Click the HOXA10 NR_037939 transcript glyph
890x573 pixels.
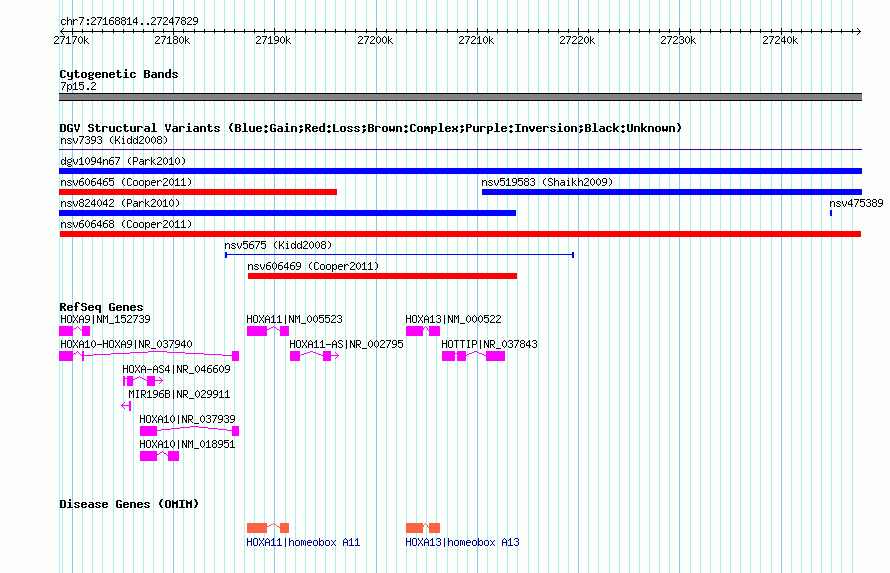pyautogui.click(x=190, y=431)
